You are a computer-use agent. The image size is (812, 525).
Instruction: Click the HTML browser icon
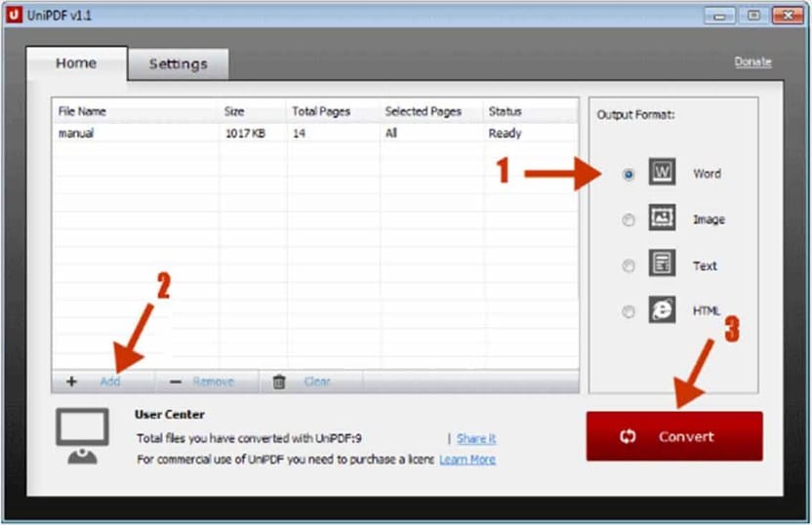coord(662,311)
